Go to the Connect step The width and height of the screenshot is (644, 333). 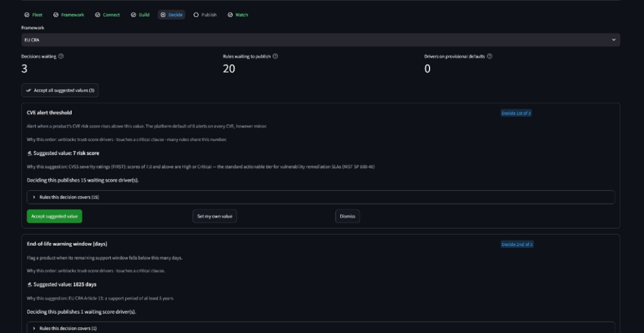pos(107,15)
